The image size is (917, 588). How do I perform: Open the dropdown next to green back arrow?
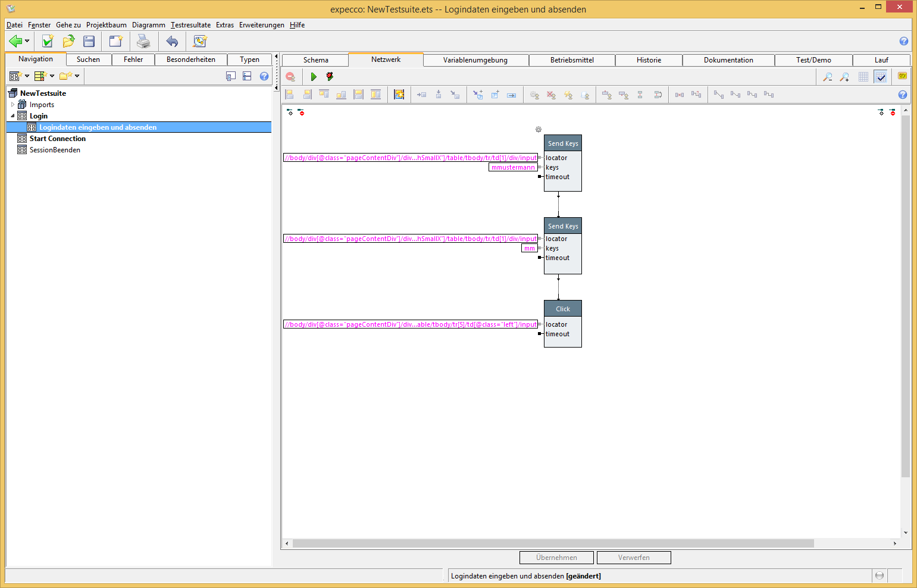point(27,41)
